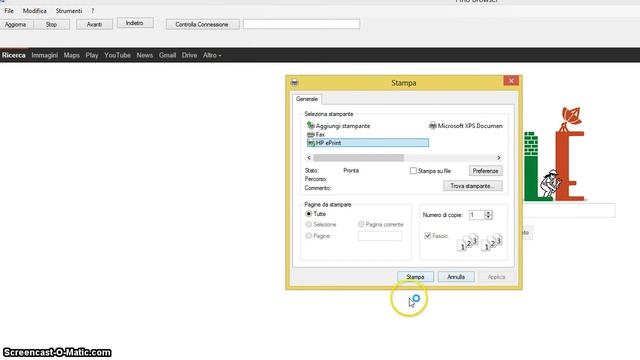Click the Preferenze button
Screen dimensions: 640x360
click(x=485, y=171)
